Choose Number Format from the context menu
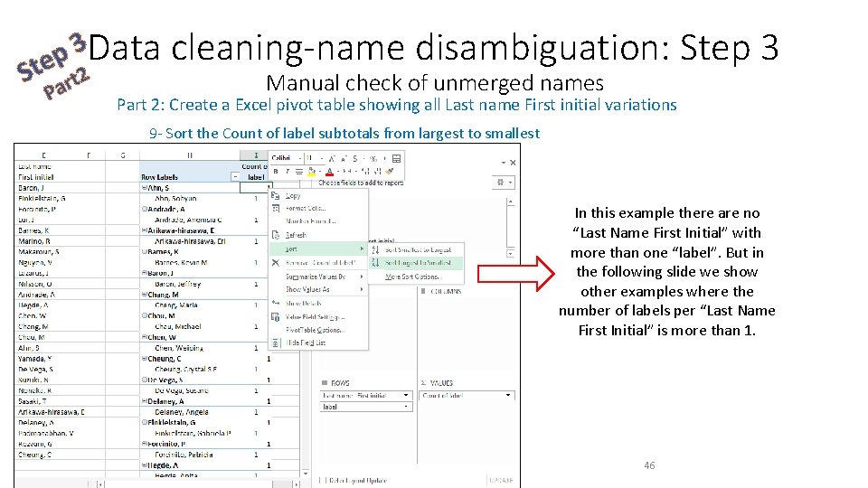Image resolution: width=868 pixels, height=488 pixels. pyautogui.click(x=318, y=221)
